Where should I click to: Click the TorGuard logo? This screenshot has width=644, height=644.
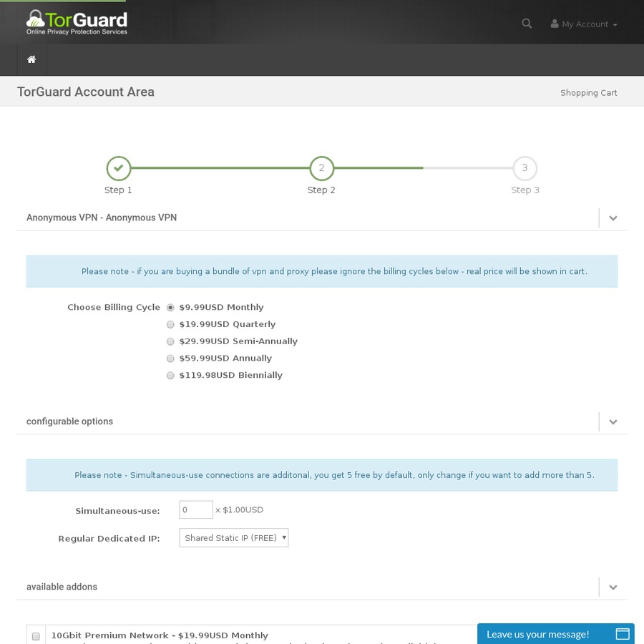[77, 22]
